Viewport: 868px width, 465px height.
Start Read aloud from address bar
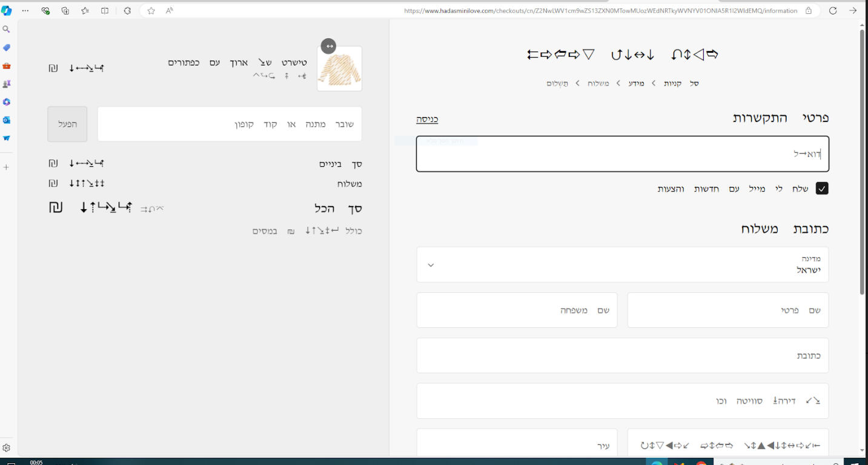click(x=170, y=11)
